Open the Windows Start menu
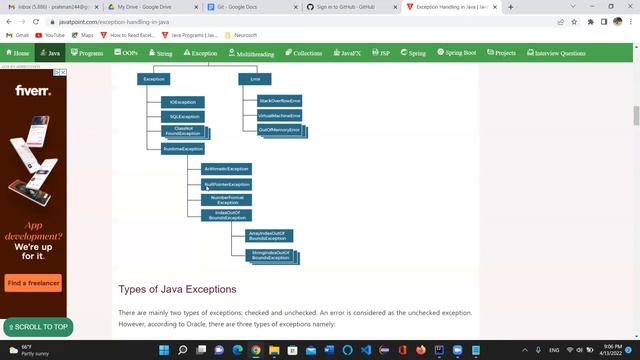The height and width of the screenshot is (360, 640). point(164,350)
